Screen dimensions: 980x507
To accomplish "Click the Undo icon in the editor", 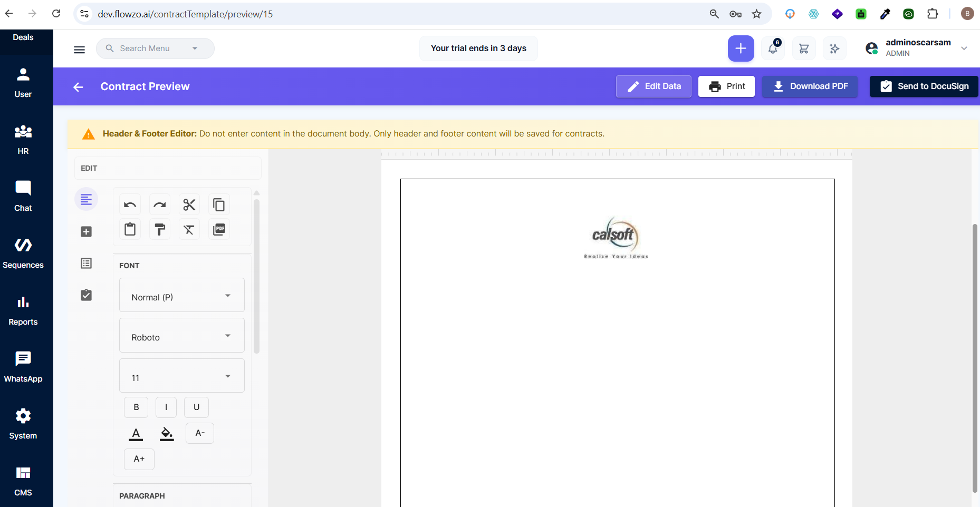I will pos(130,204).
